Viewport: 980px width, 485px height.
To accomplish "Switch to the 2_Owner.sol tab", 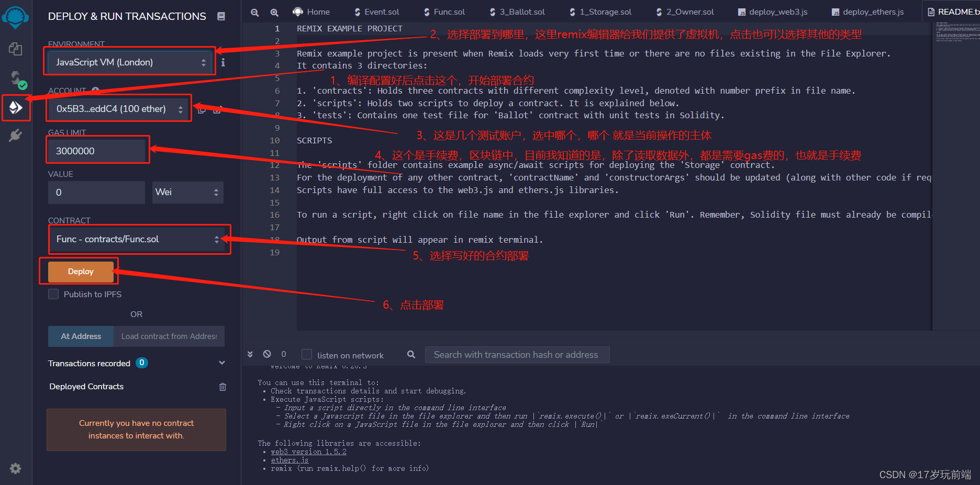I will [x=685, y=12].
